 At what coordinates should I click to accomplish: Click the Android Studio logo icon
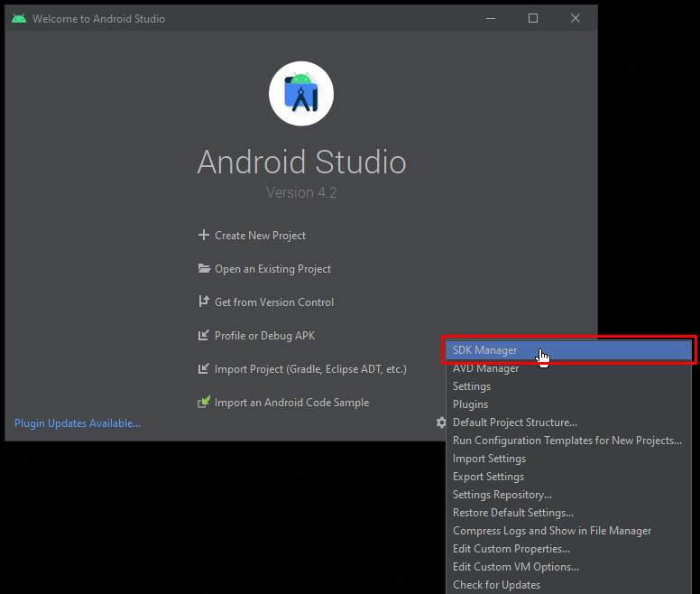click(x=301, y=94)
